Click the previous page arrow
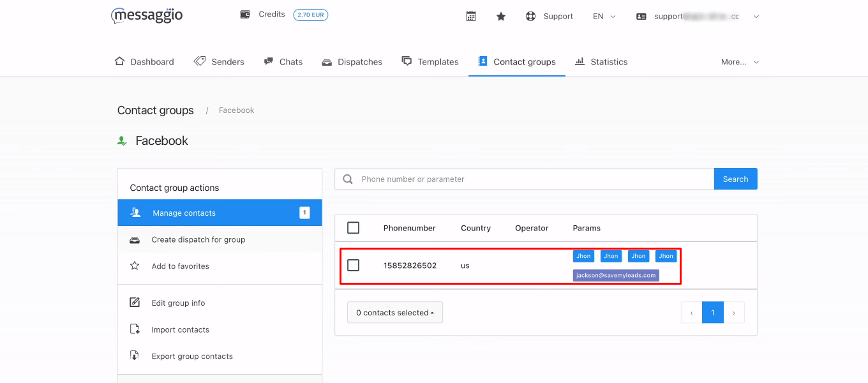Viewport: 868px width, 383px height. [x=691, y=313]
